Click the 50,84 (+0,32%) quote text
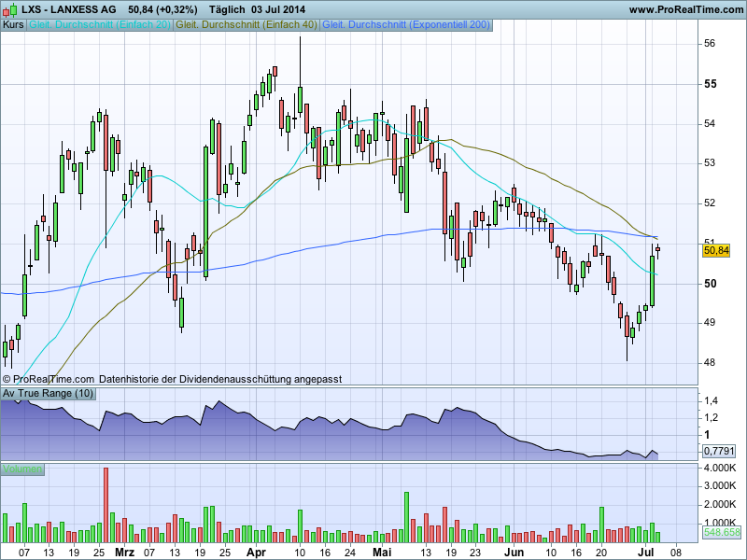Viewport: 747px width, 560px height. tap(162, 9)
